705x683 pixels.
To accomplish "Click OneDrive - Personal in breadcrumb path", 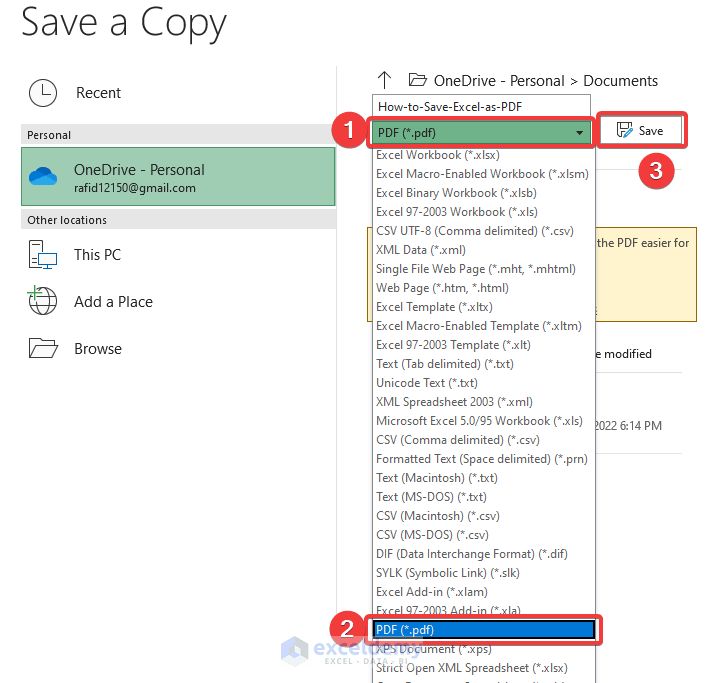I will tap(499, 80).
